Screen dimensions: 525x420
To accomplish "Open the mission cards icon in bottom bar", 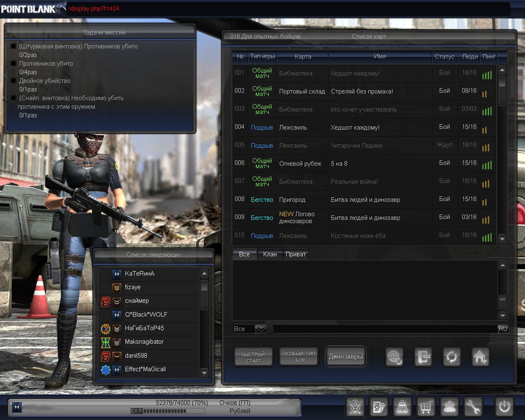I will pos(379,407).
